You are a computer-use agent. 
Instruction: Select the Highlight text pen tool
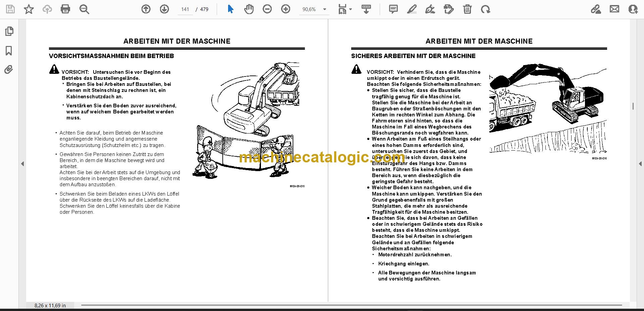(x=412, y=9)
